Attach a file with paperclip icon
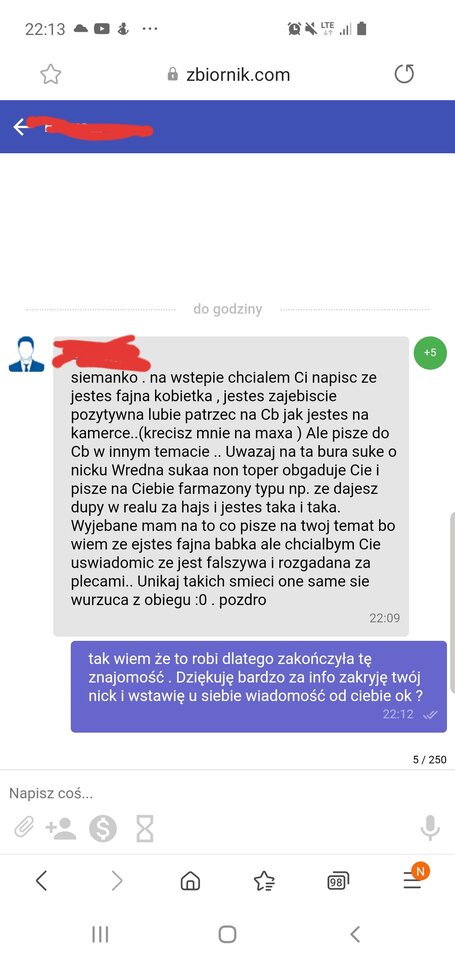The image size is (455, 960). click(24, 829)
